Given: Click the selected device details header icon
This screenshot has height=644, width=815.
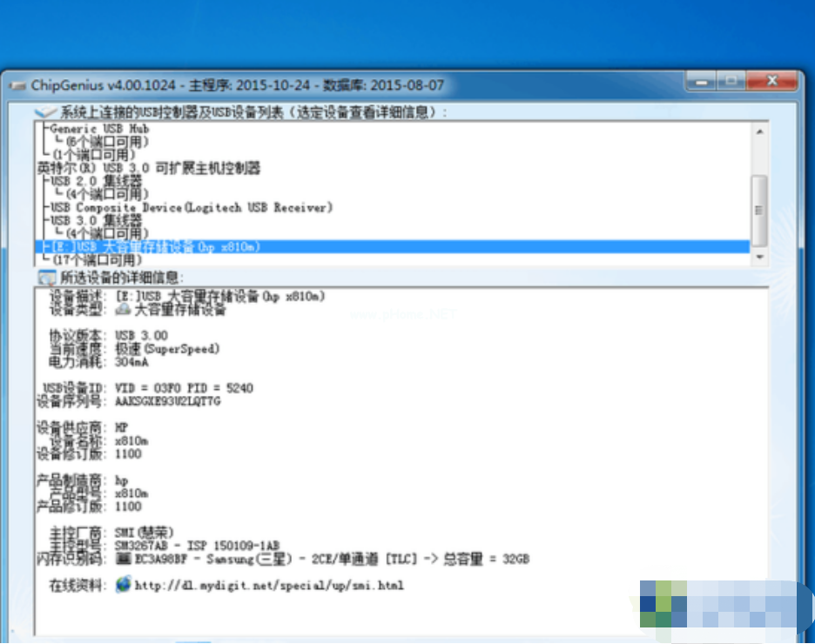Looking at the screenshot, I should point(46,278).
